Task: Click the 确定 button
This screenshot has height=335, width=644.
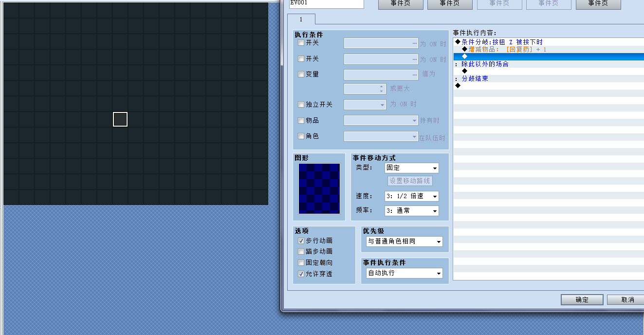Action: 582,300
